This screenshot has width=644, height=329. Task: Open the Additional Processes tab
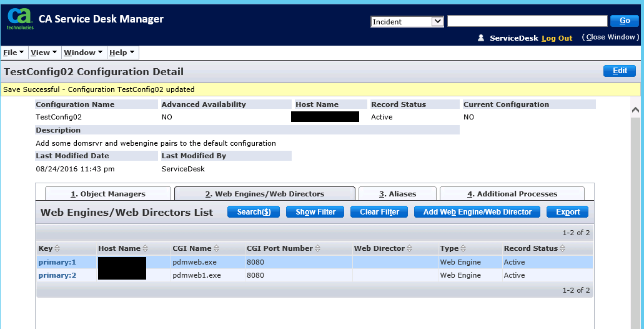512,194
